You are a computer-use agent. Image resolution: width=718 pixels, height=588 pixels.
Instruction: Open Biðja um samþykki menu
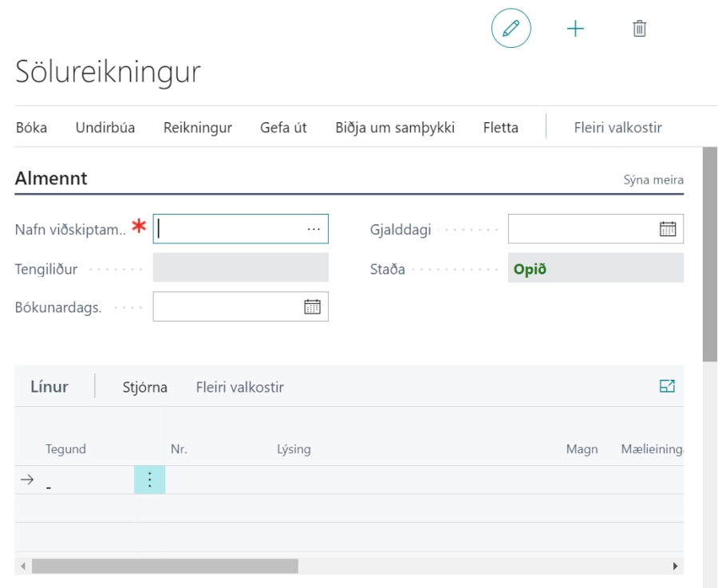click(x=395, y=128)
